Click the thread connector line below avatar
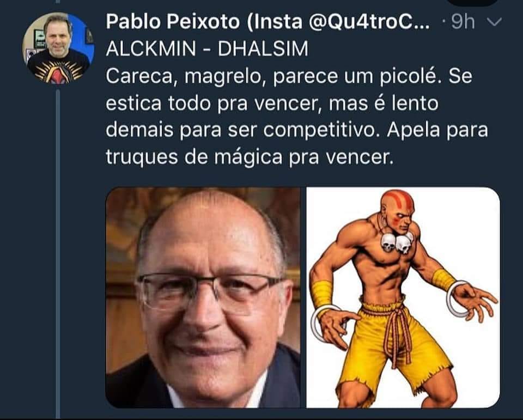This screenshot has width=523, height=420. click(x=58, y=253)
